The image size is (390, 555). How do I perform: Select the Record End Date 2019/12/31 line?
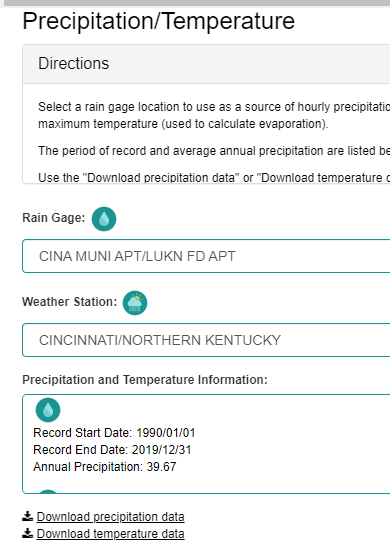[112, 450]
